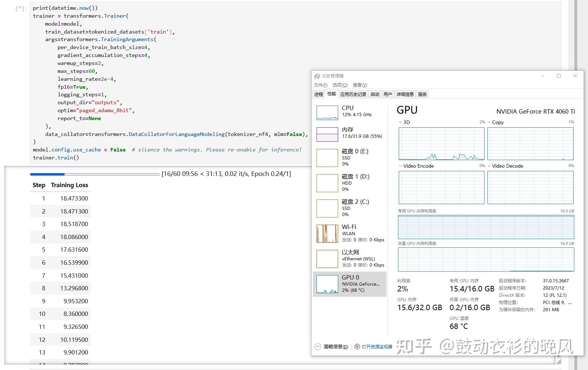
Task: Click the GPU 0 NVIDIA GeForce sidebar entry
Action: [361, 284]
